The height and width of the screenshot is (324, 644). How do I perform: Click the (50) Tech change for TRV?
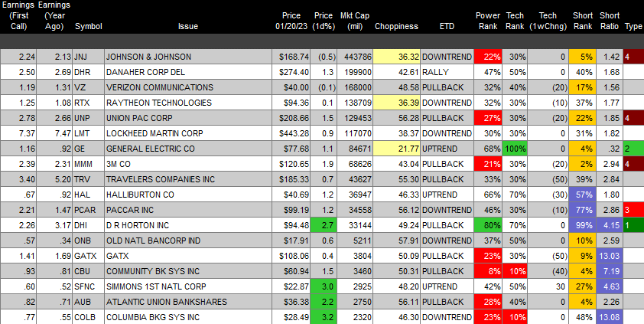pyautogui.click(x=548, y=179)
